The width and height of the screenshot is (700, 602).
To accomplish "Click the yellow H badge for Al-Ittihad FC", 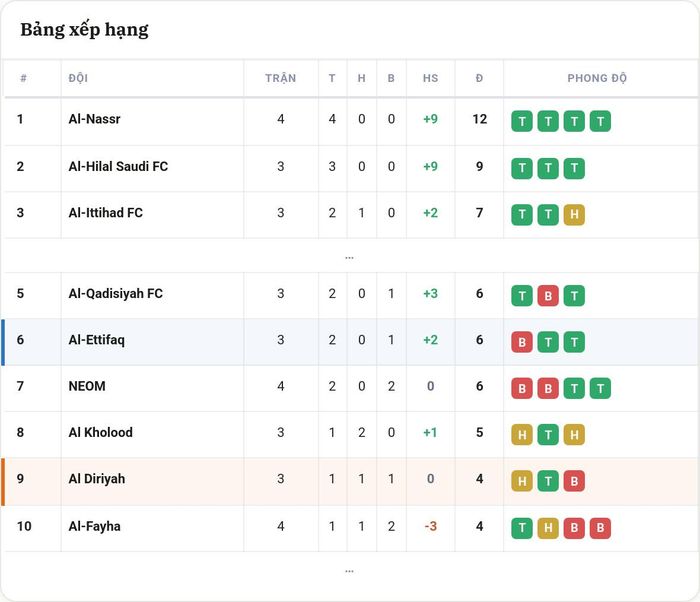I will pyautogui.click(x=574, y=215).
